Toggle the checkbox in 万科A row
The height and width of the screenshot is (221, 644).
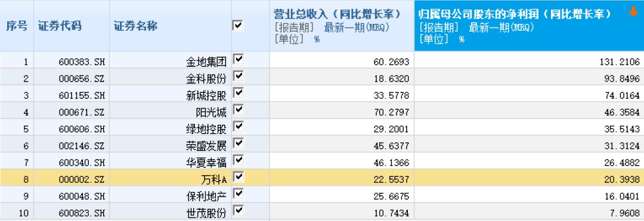pyautogui.click(x=238, y=177)
